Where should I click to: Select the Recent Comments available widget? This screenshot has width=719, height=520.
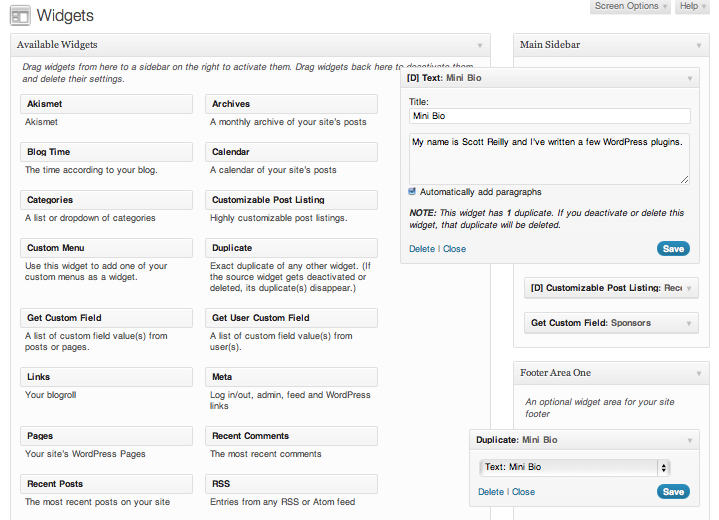[292, 436]
